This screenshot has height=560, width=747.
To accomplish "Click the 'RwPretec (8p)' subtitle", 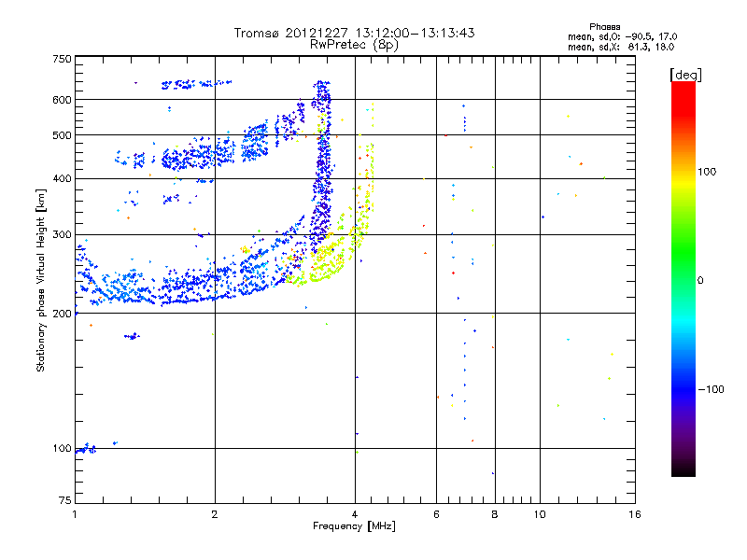I will coord(354,45).
